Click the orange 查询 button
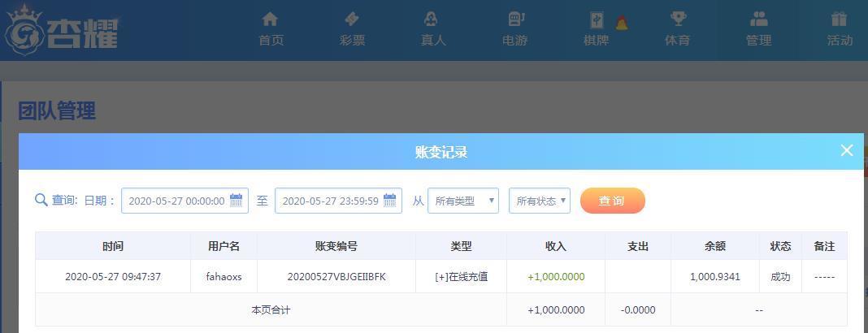The height and width of the screenshot is (333, 868). [613, 201]
